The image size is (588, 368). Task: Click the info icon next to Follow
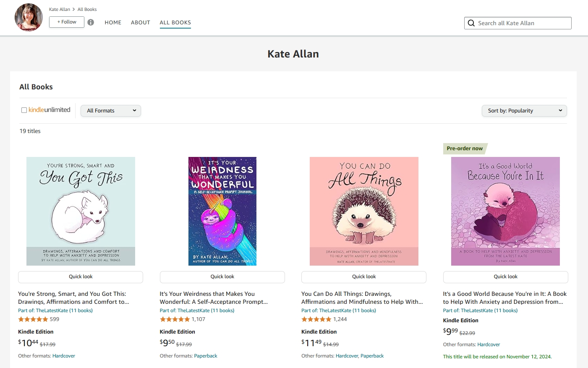pyautogui.click(x=91, y=22)
